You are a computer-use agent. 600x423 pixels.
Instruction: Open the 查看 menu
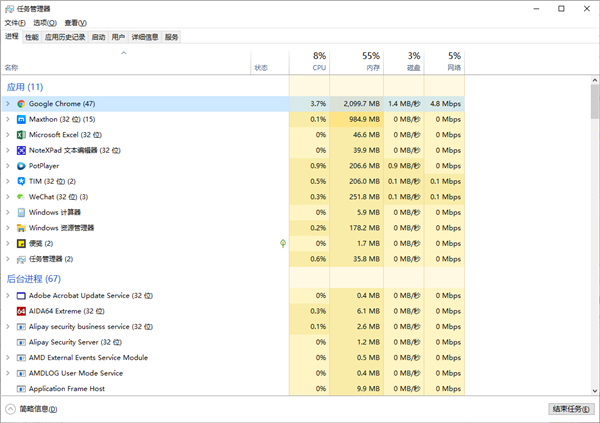(x=75, y=23)
